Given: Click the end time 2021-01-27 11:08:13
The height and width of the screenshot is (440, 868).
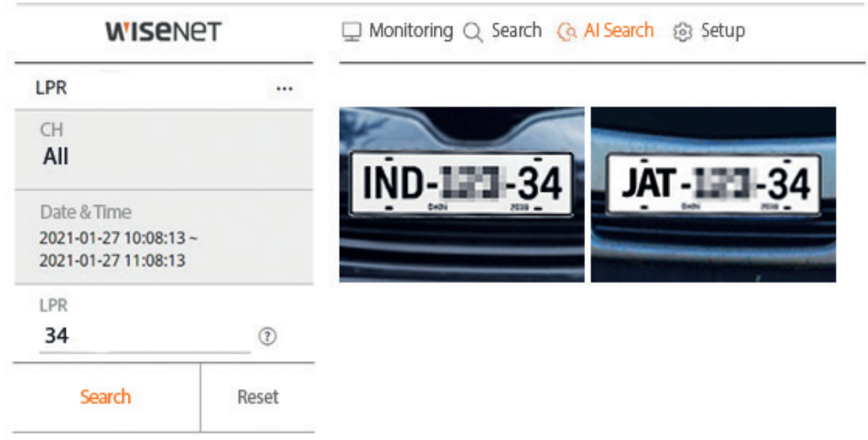Looking at the screenshot, I should (x=112, y=260).
